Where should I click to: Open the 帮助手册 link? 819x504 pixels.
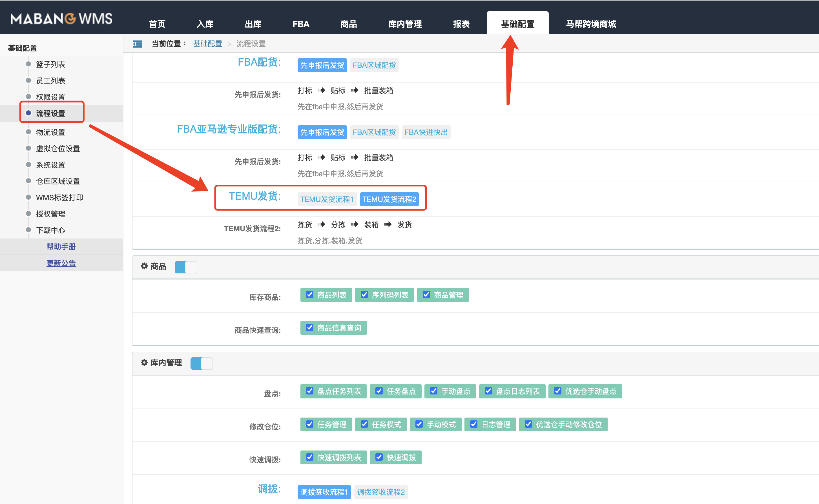coord(61,247)
